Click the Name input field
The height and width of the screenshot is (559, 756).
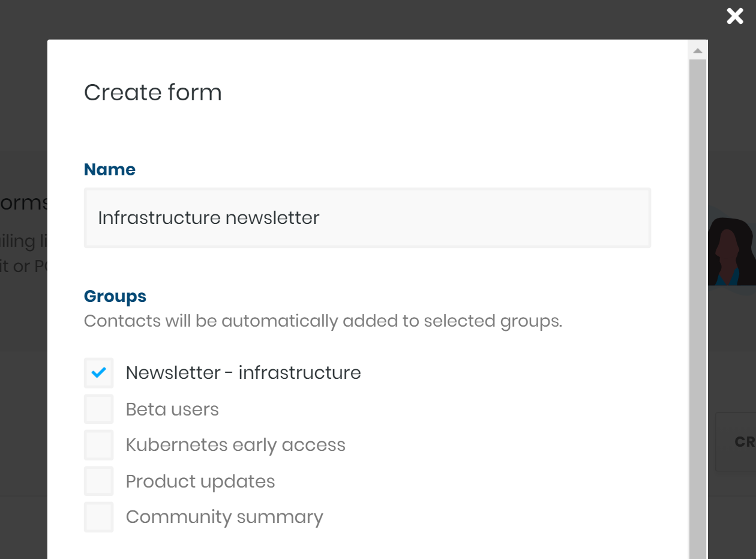tap(367, 218)
